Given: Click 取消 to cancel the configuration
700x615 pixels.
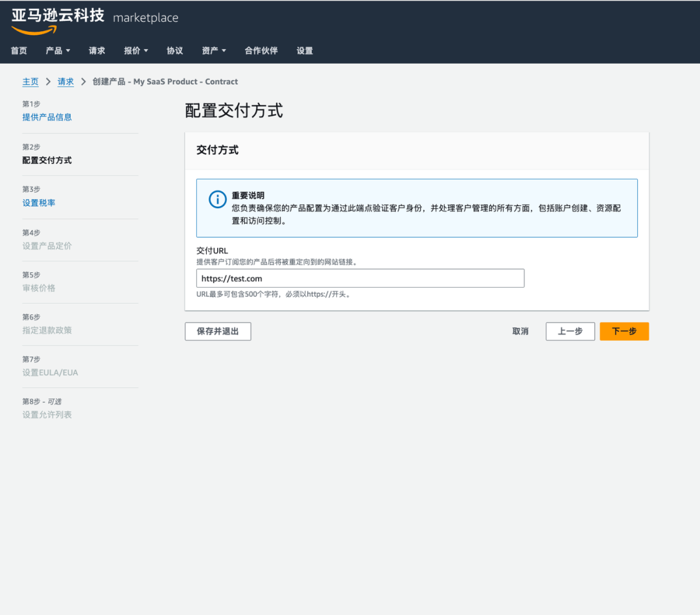Looking at the screenshot, I should click(520, 331).
